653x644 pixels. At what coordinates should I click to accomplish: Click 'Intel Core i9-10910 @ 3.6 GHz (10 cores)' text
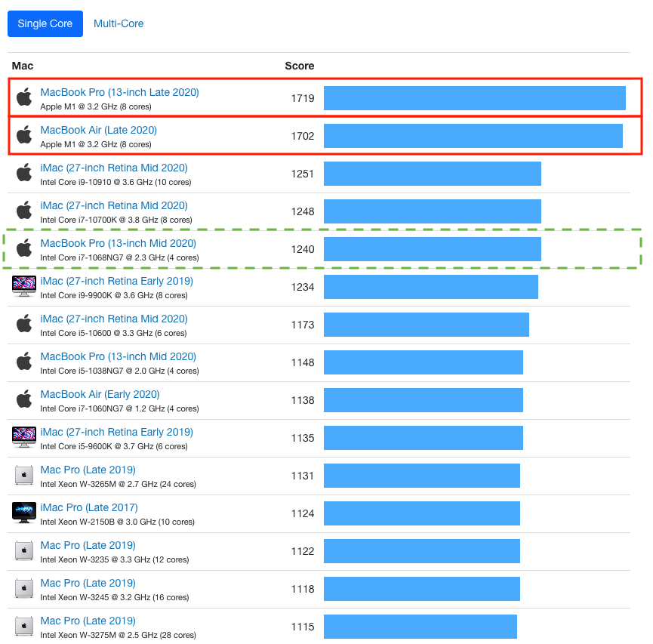coord(116,182)
